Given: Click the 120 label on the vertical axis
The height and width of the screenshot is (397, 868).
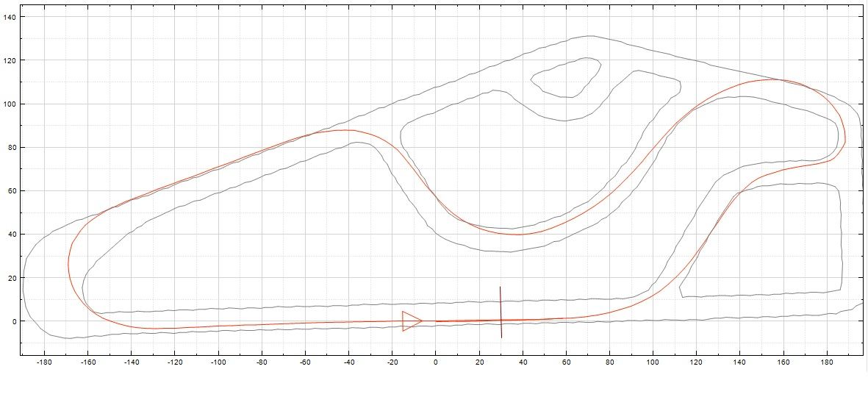Looking at the screenshot, I should [x=10, y=60].
